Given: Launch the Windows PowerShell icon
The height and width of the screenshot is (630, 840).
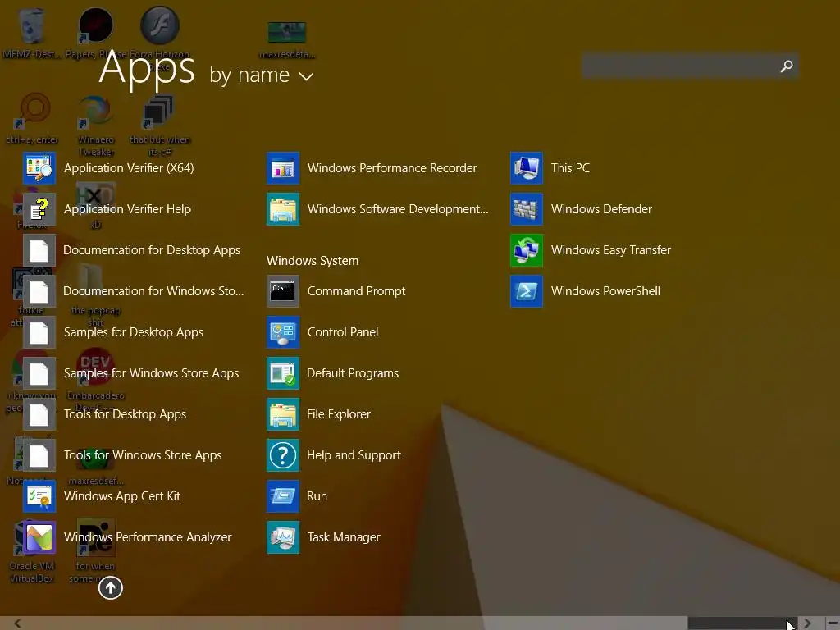Looking at the screenshot, I should [x=527, y=291].
